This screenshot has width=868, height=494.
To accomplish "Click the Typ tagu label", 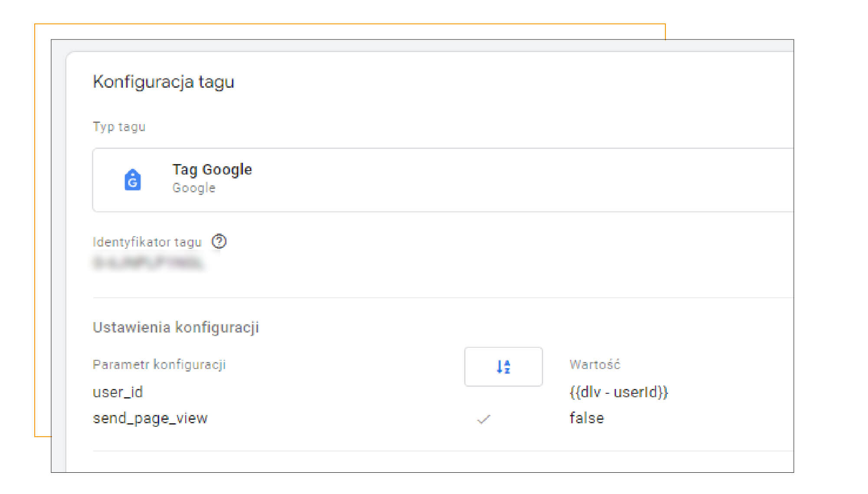I will (119, 127).
